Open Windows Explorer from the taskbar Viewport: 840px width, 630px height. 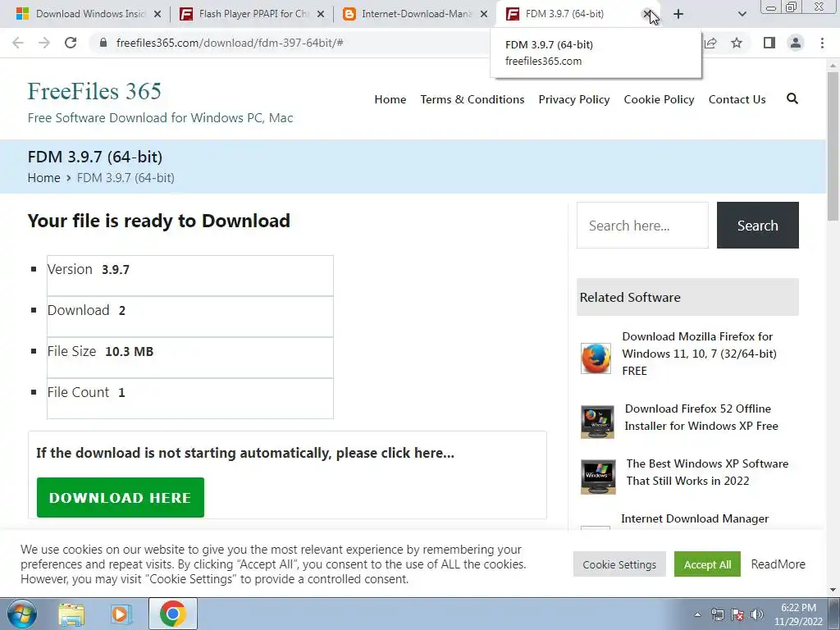coord(71,614)
